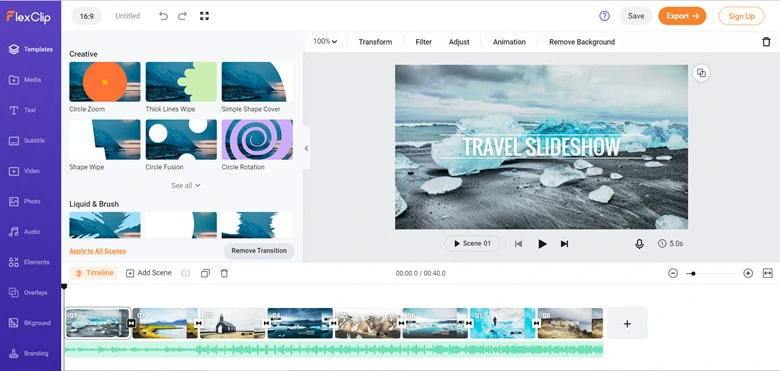
Task: Switch to the Overlays sidebar tab
Action: point(30,292)
